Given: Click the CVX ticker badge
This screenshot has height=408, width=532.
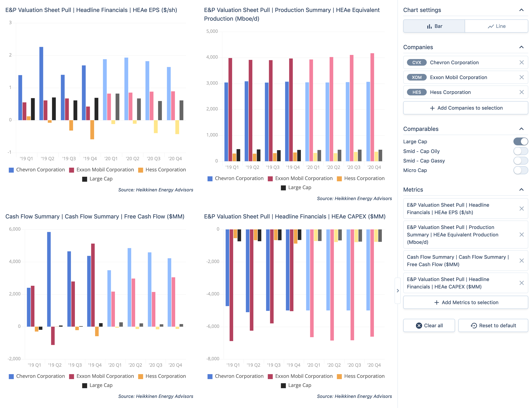Looking at the screenshot, I should [416, 62].
